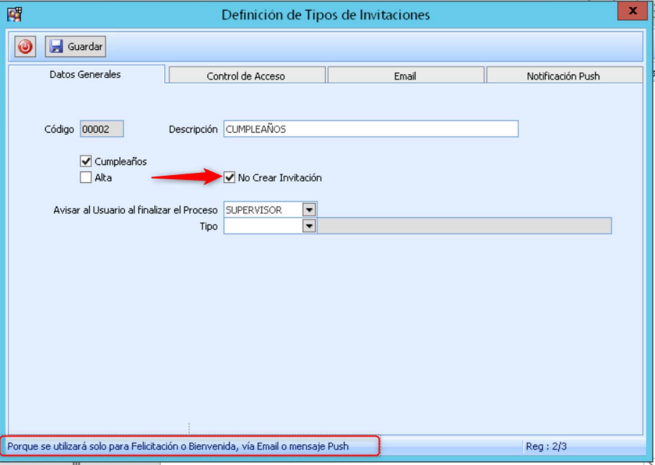The width and height of the screenshot is (655, 465).
Task: Click the red power exit icon
Action: [25, 47]
